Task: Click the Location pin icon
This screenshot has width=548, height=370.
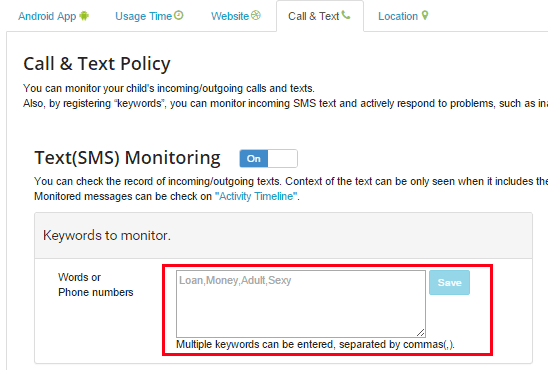Action: (x=425, y=15)
